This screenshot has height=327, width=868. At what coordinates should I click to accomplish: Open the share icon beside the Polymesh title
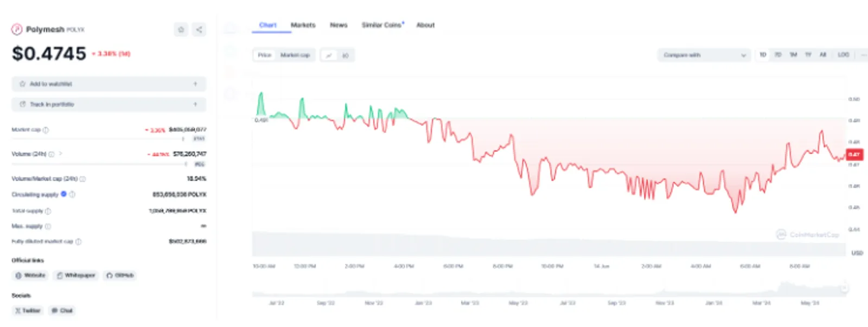click(x=199, y=30)
